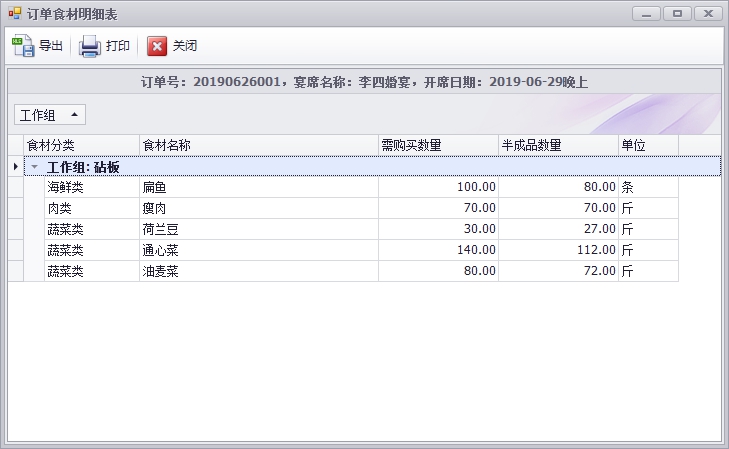Click the 单位 column header

pyautogui.click(x=648, y=145)
